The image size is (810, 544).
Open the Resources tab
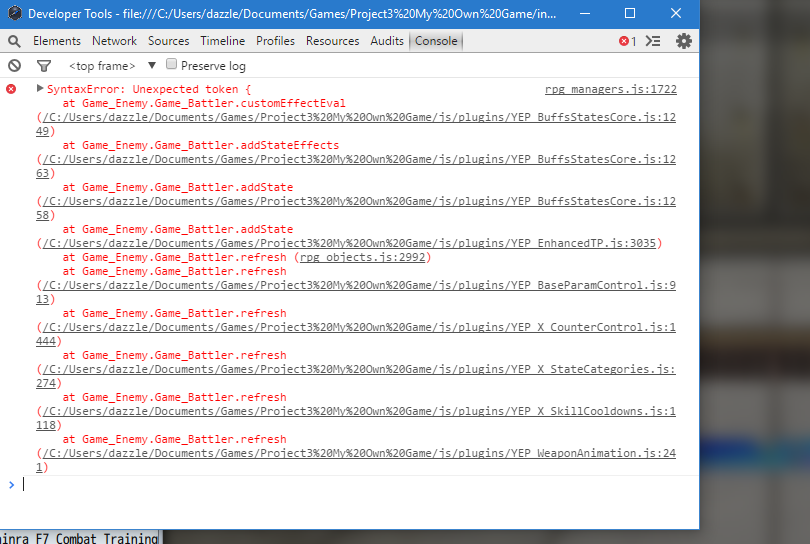tap(332, 41)
